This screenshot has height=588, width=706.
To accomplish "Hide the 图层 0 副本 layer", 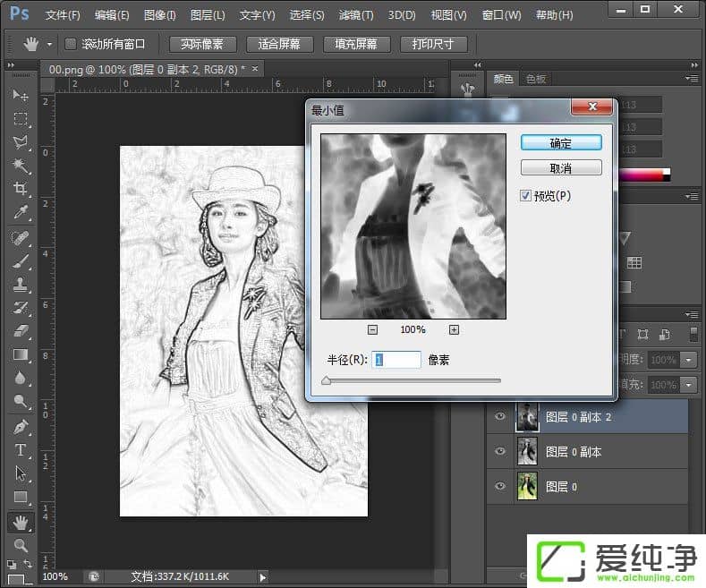I will (x=499, y=452).
